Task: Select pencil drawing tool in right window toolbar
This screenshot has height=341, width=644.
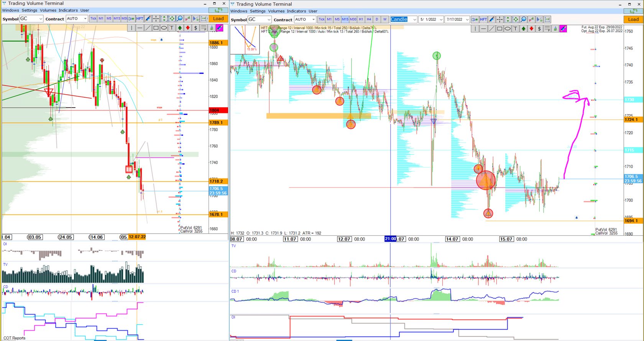Action: coord(492,19)
